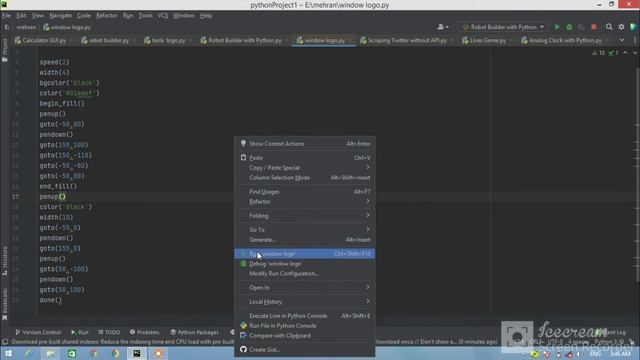Open Search Everywhere magnifier icon

click(x=609, y=27)
